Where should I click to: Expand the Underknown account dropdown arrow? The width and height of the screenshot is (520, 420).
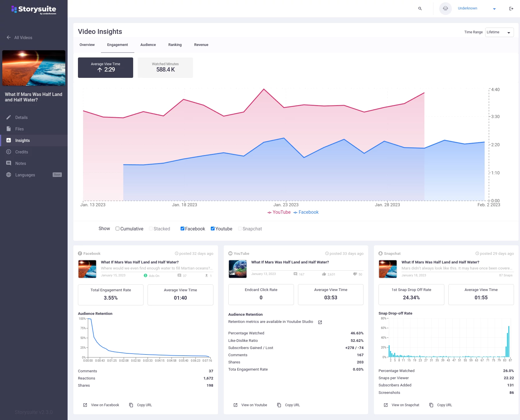(494, 9)
